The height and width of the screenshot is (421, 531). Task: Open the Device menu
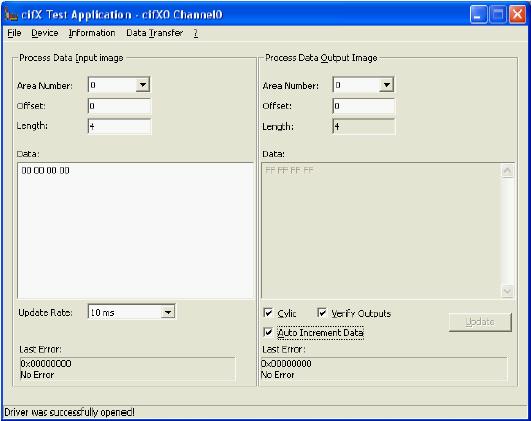tap(45, 33)
